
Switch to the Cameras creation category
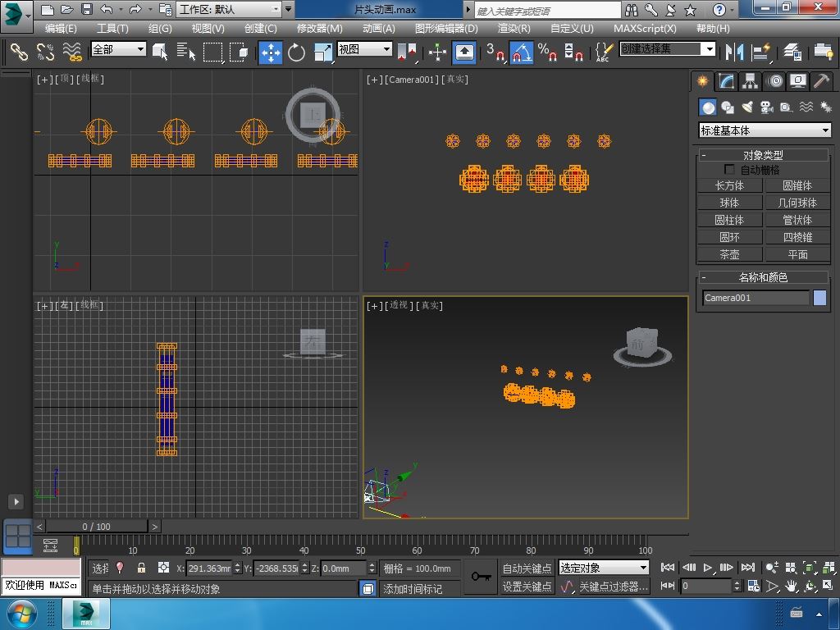pos(766,107)
